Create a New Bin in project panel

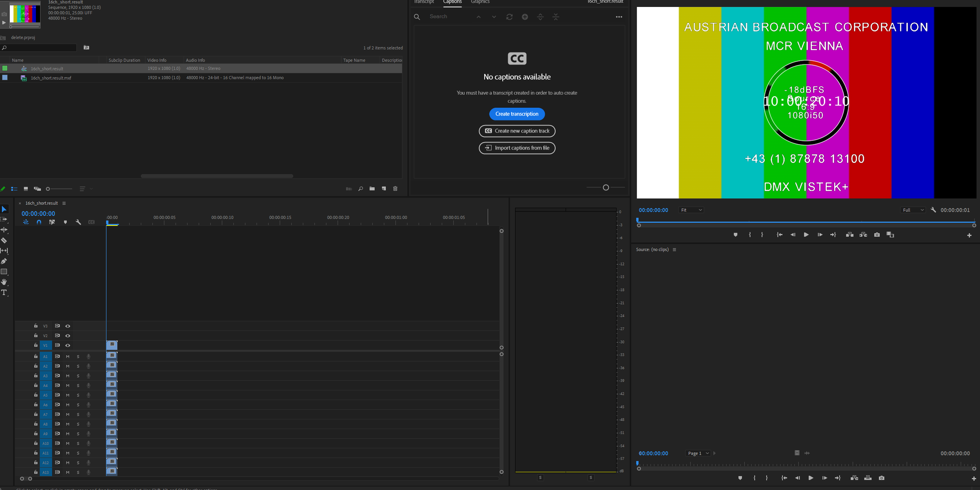pos(372,189)
